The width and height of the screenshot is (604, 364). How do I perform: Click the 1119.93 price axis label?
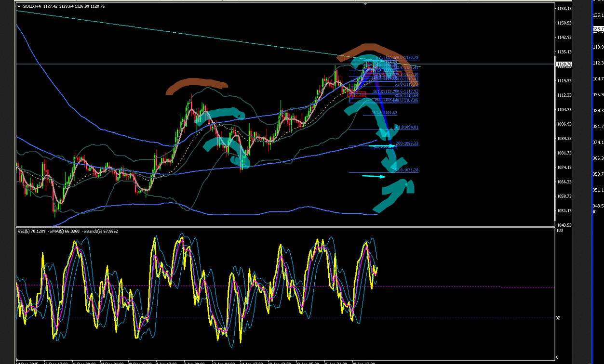pos(564,81)
